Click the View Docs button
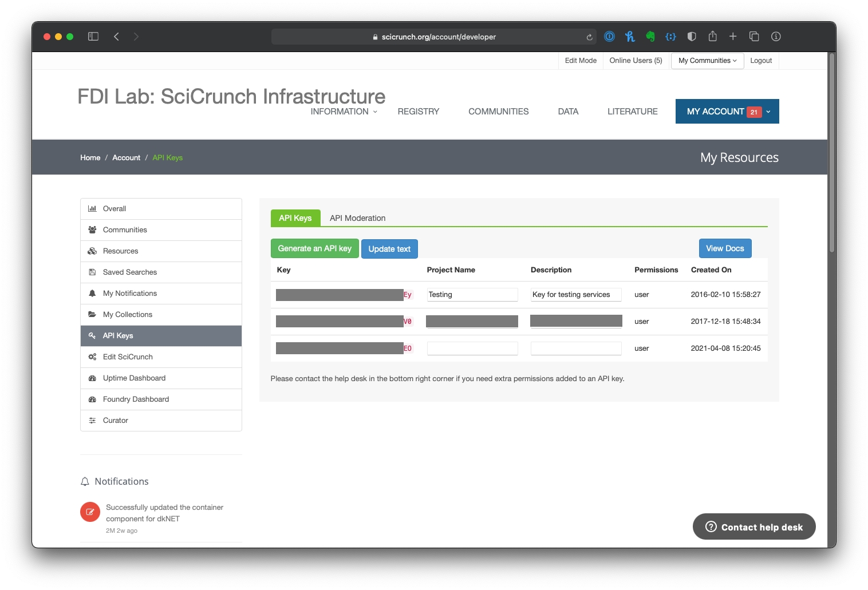 click(x=725, y=248)
